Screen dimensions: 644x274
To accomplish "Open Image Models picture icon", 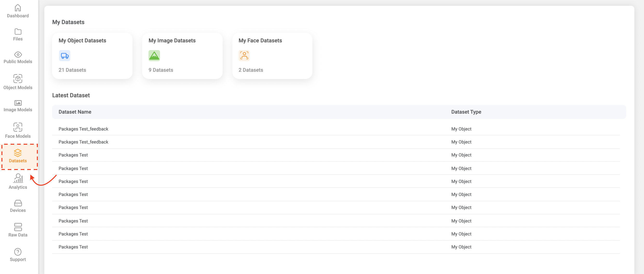I will click(x=18, y=103).
